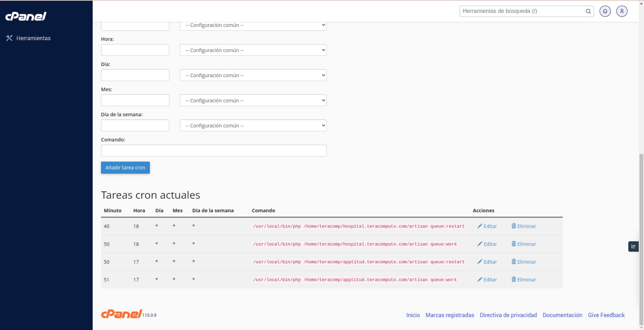Focus the Comando input field
644x330 pixels.
(x=213, y=151)
